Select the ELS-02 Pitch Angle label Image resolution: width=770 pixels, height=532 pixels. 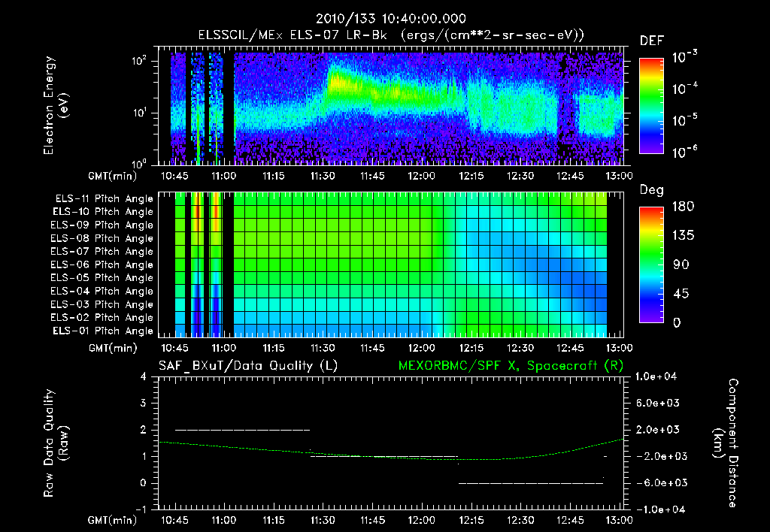pos(102,318)
